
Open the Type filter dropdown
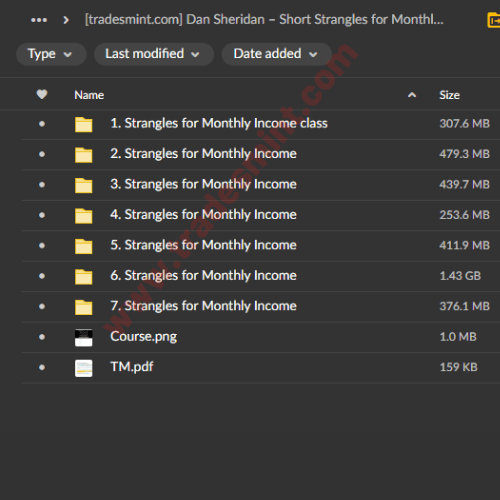pos(51,54)
